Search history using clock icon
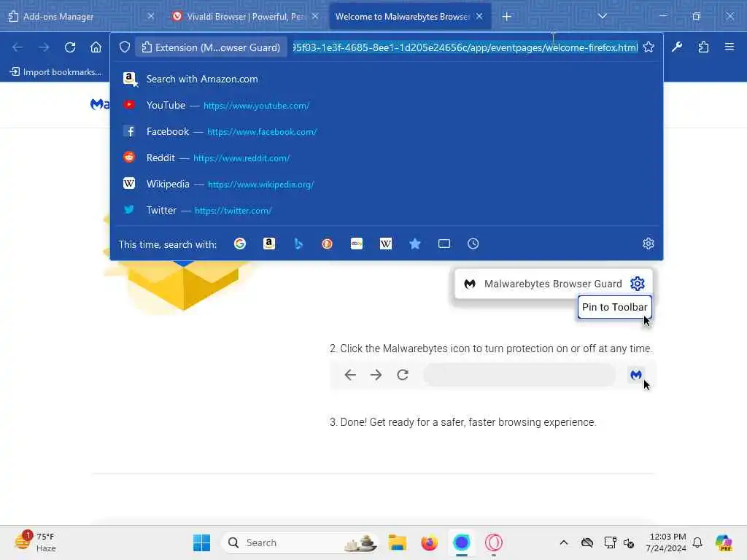This screenshot has width=747, height=560. (473, 244)
